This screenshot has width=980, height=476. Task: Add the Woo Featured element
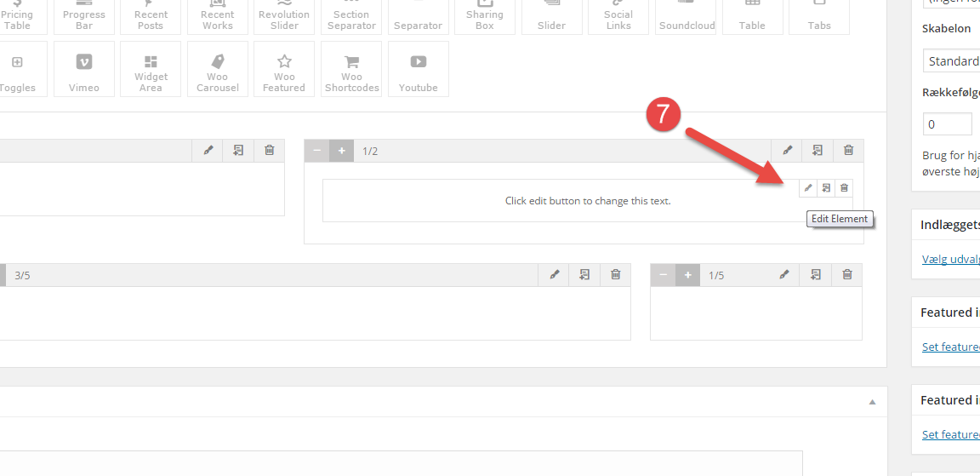click(284, 69)
